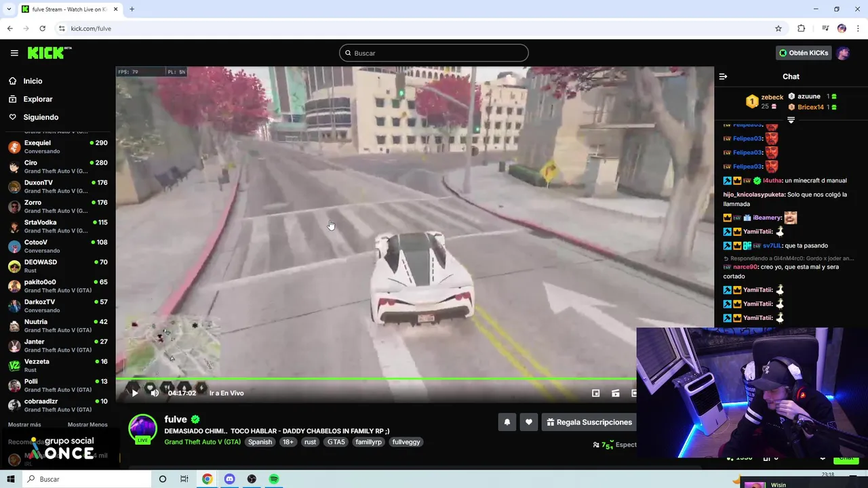
Task: Collapse the chat panel arrow icon
Action: [x=723, y=77]
